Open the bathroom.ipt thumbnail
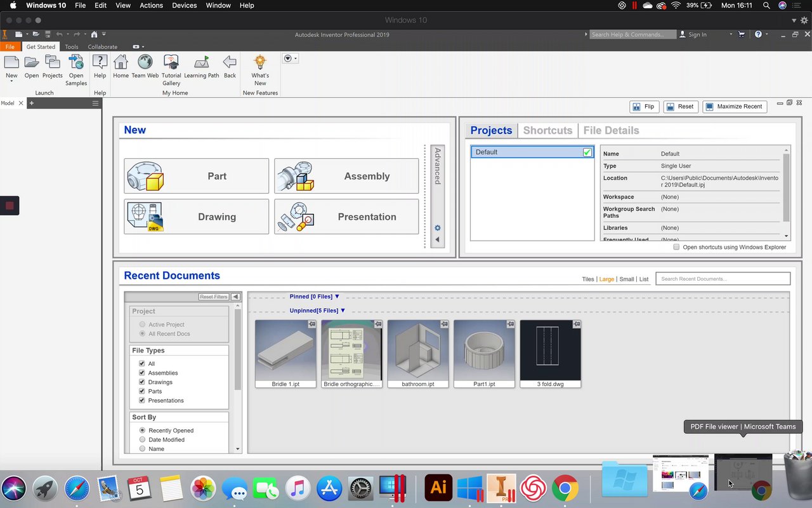 (418, 350)
